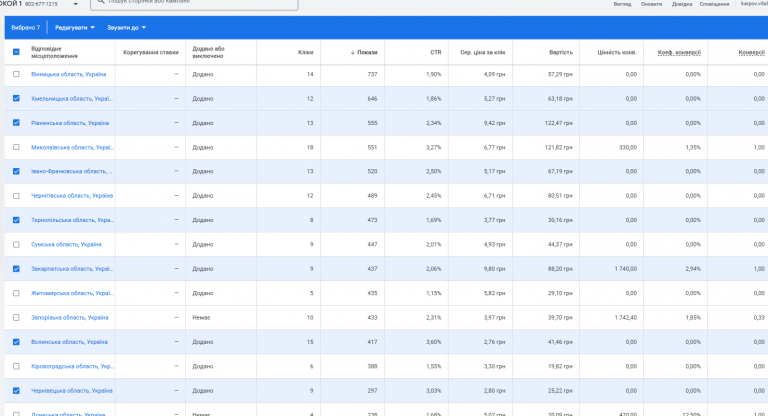Uncheck the Волинська область row checkbox
The height and width of the screenshot is (416, 768).
16,342
